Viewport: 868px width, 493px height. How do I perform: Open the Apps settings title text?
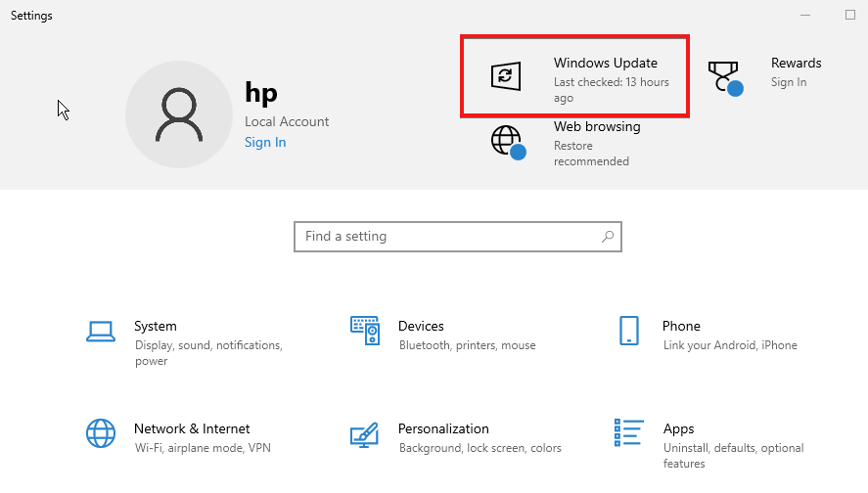click(678, 428)
